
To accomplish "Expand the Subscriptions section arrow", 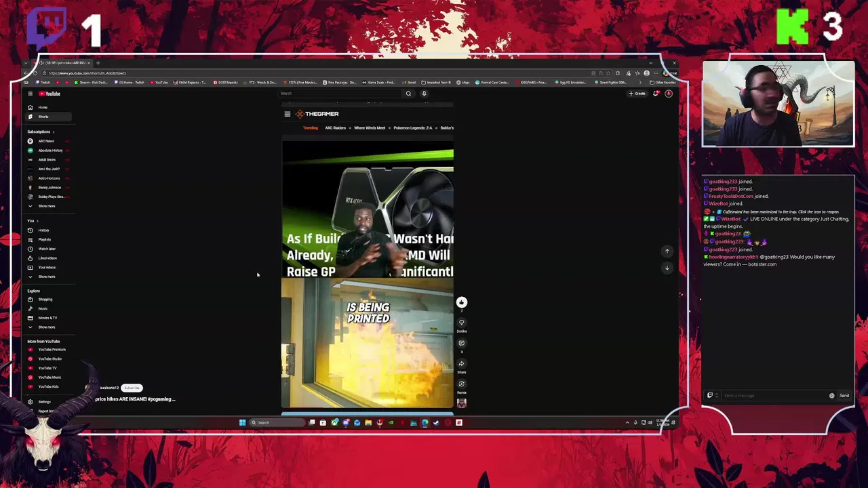I will (53, 131).
